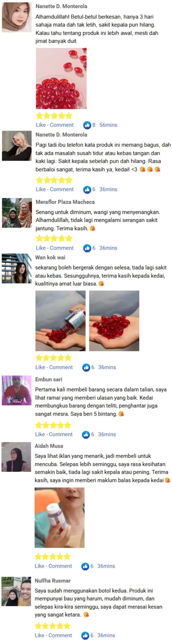172x644 pixels.
Task: Open Wan kok wai's bottle pouring photo
Action: [60, 321]
